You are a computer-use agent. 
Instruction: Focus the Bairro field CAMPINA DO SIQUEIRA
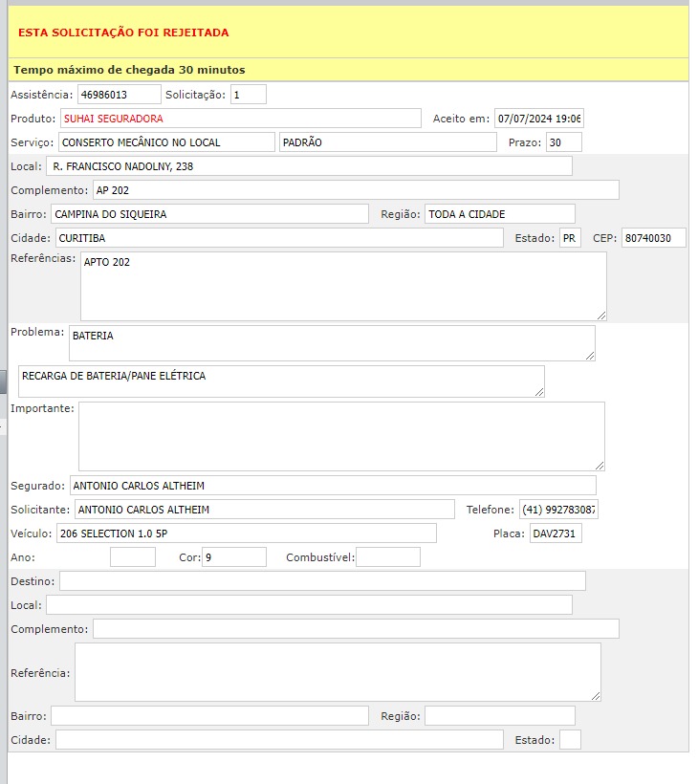(x=208, y=214)
